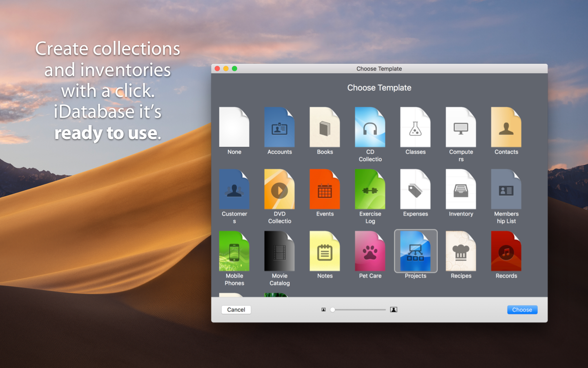The height and width of the screenshot is (368, 588).
Task: Pick the Mobile Phones template icon
Action: click(234, 251)
